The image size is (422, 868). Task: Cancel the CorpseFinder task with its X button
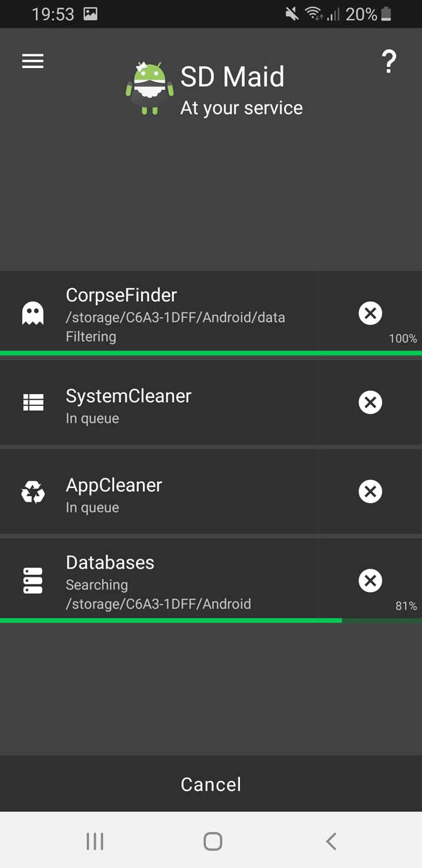click(x=370, y=313)
